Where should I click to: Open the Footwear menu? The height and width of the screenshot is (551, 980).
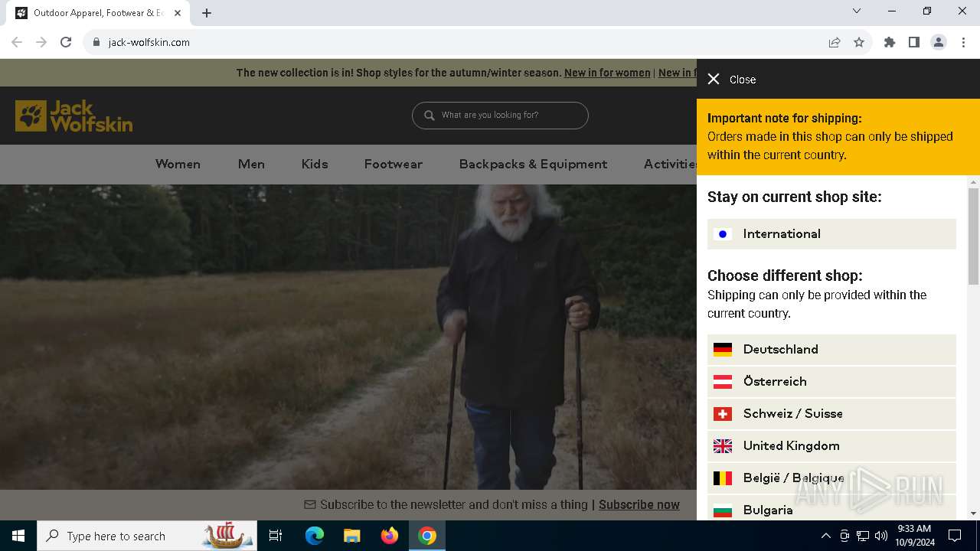click(394, 164)
